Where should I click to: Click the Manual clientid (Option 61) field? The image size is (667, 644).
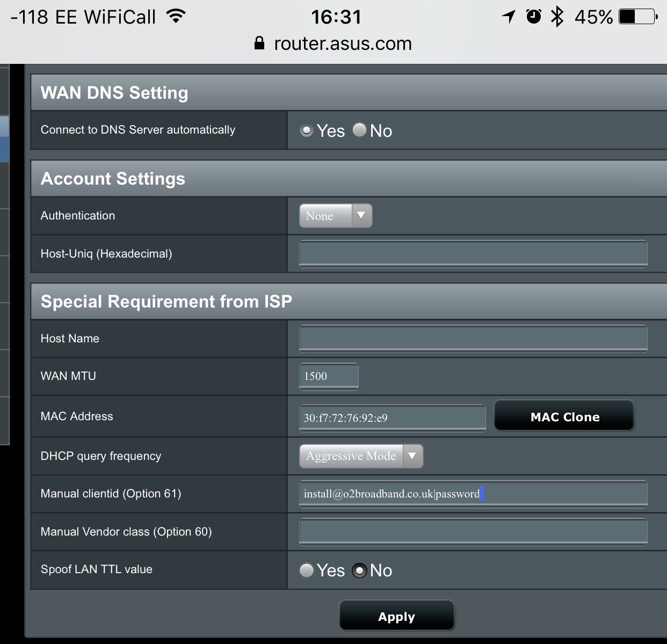point(473,494)
